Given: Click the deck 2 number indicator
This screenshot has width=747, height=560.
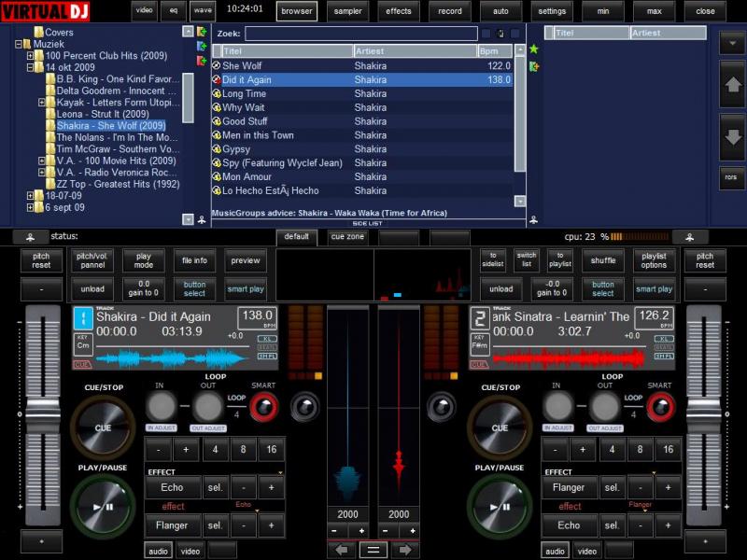Looking at the screenshot, I should point(480,318).
